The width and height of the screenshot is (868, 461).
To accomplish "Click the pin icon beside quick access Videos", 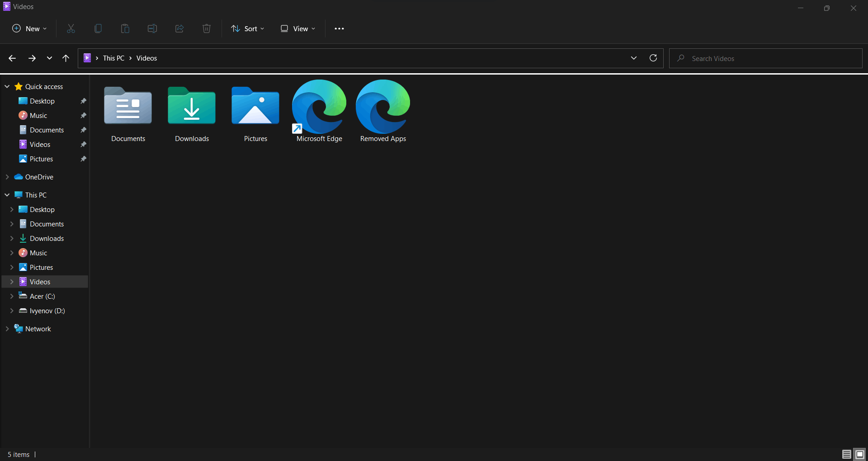I will tap(83, 145).
